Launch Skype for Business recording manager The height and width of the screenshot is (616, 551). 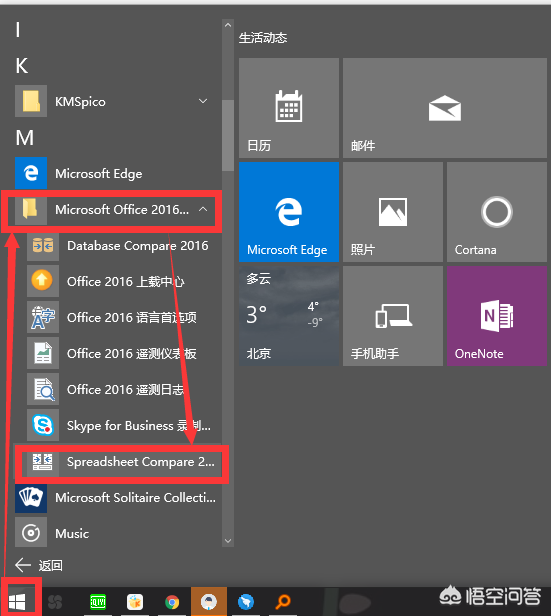pos(124,425)
